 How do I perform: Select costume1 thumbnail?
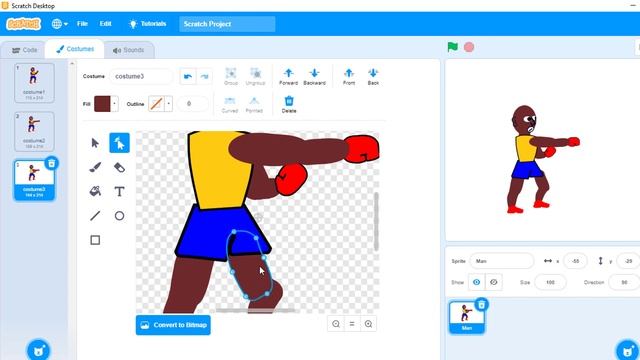pyautogui.click(x=34, y=82)
